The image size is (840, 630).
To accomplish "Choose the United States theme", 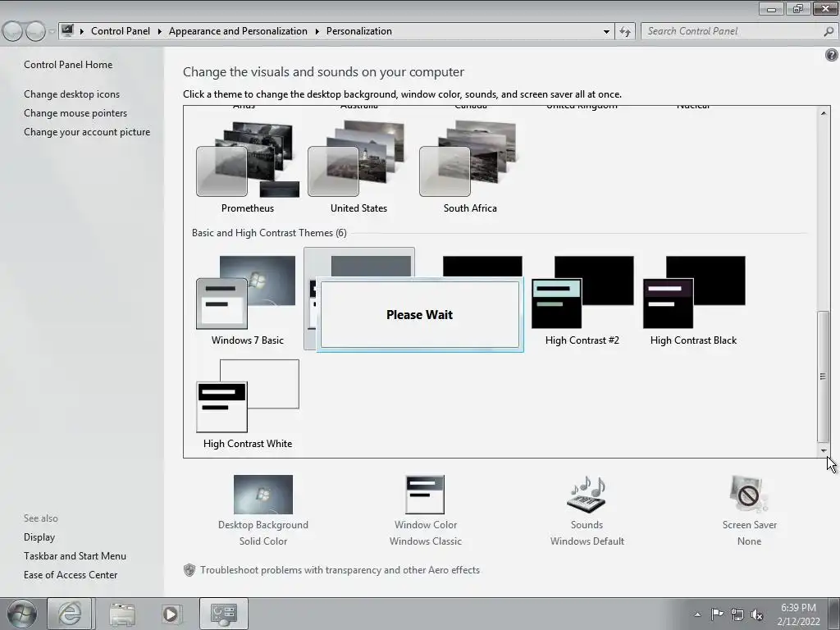I will point(359,159).
